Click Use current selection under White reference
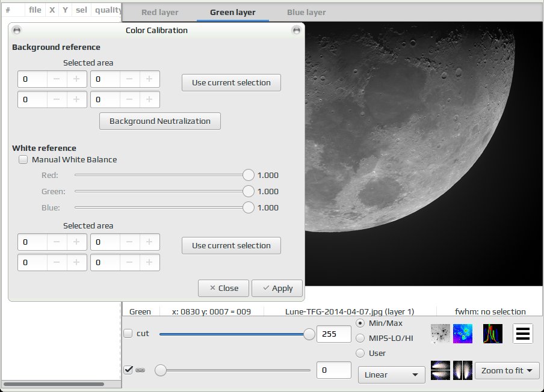 (232, 245)
